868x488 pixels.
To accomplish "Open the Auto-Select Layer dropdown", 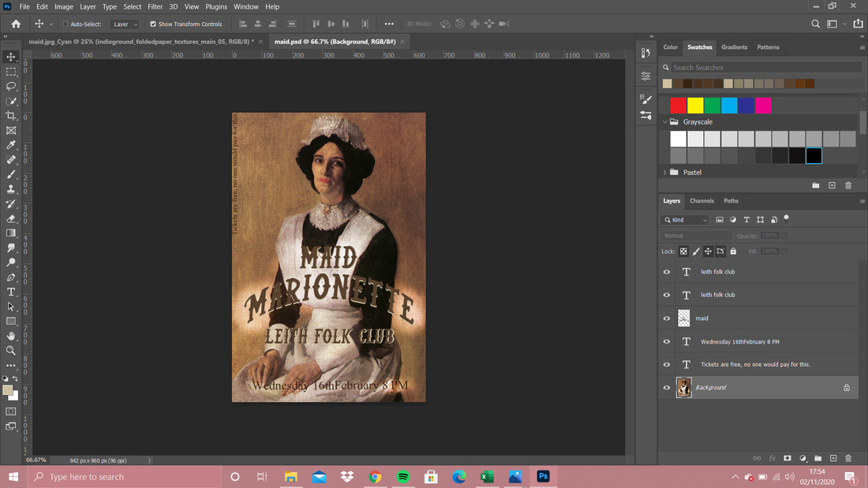I will (x=125, y=24).
